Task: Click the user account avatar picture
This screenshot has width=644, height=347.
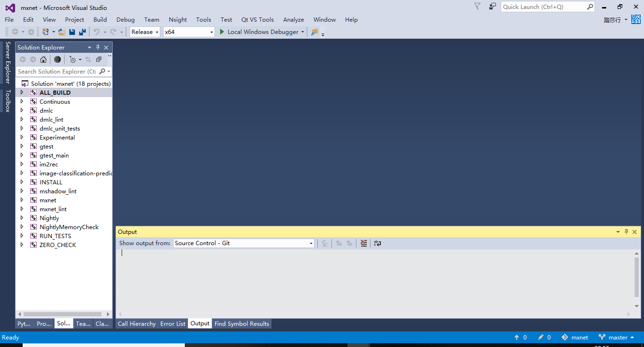Action: click(636, 19)
